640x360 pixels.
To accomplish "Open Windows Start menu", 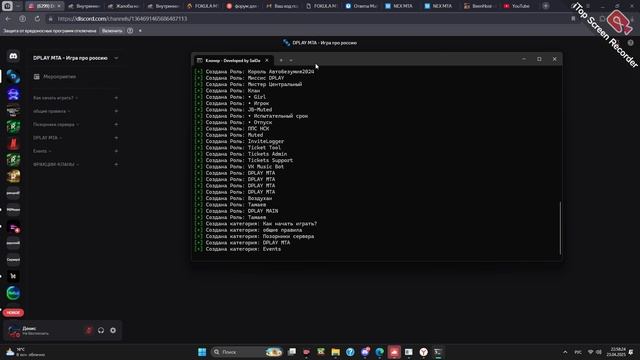I will coord(202,352).
